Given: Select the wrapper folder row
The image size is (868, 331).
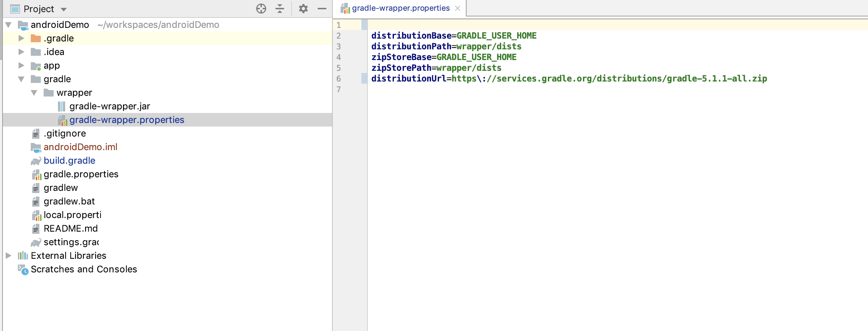Looking at the screenshot, I should pyautogui.click(x=167, y=93).
